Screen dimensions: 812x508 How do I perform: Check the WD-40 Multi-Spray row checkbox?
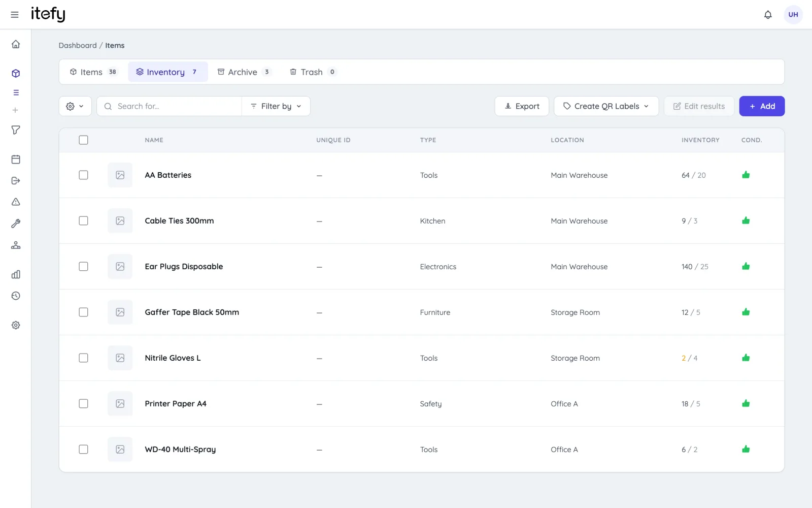83,449
